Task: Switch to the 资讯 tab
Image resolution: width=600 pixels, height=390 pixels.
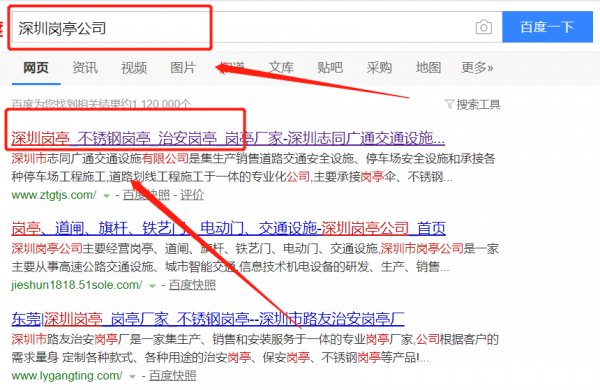Action: 85,68
